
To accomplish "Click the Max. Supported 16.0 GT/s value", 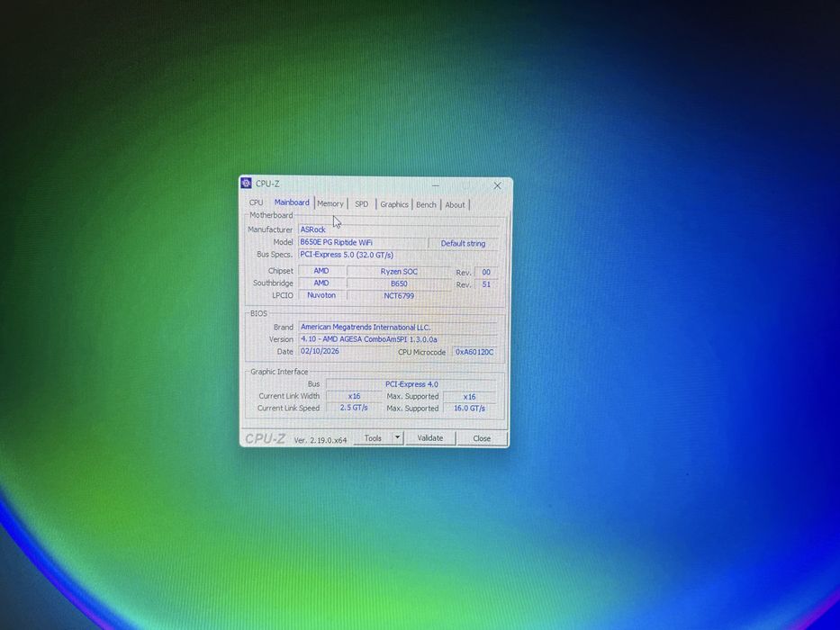I will pyautogui.click(x=469, y=409).
